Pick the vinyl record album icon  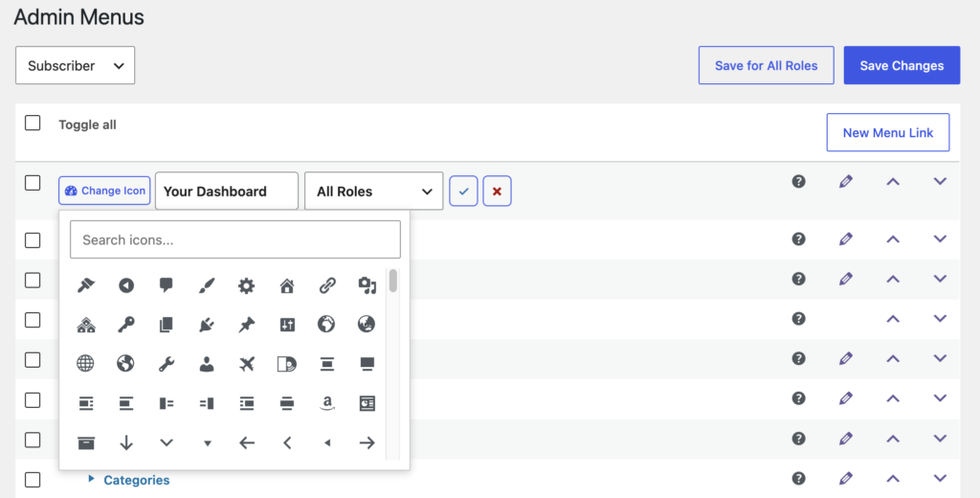[x=287, y=364]
